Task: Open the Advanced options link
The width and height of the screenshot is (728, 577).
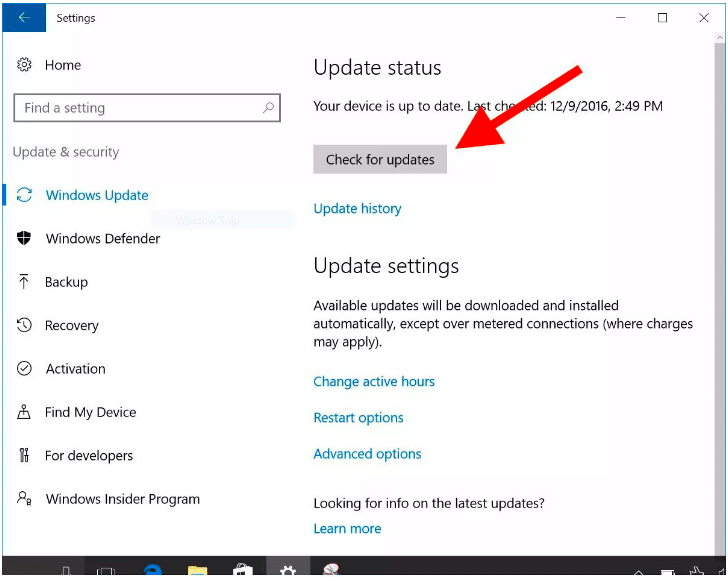Action: [367, 454]
